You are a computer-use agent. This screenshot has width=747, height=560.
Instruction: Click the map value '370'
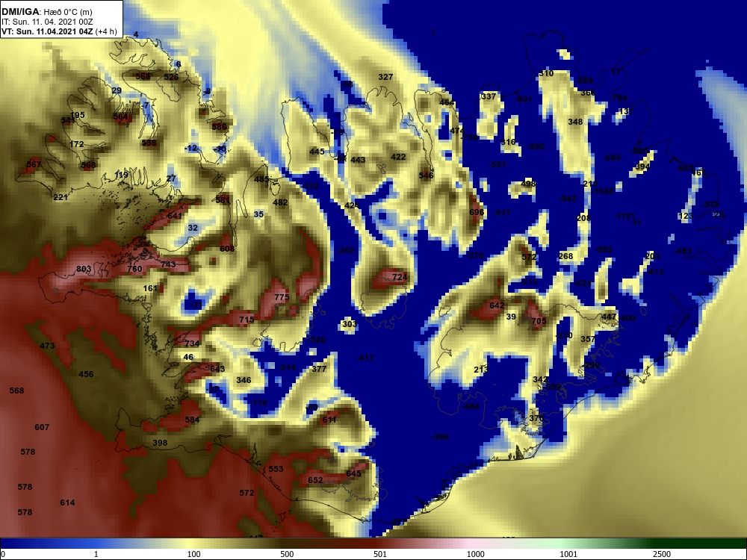tap(536, 418)
